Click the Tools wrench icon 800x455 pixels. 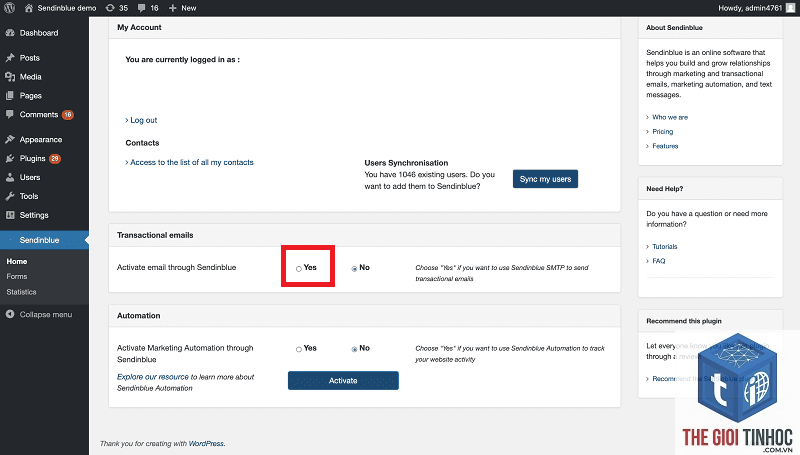coord(10,196)
